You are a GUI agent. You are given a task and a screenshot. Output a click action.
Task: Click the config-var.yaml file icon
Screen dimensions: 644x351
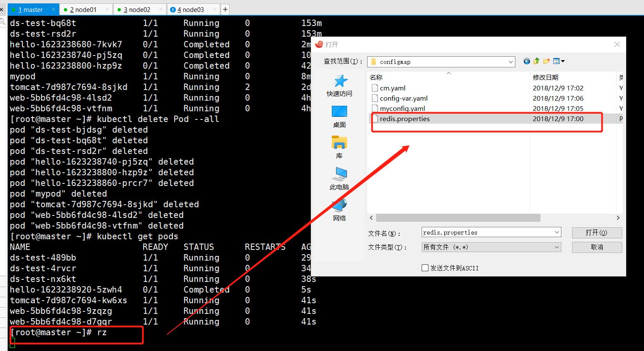pos(375,98)
